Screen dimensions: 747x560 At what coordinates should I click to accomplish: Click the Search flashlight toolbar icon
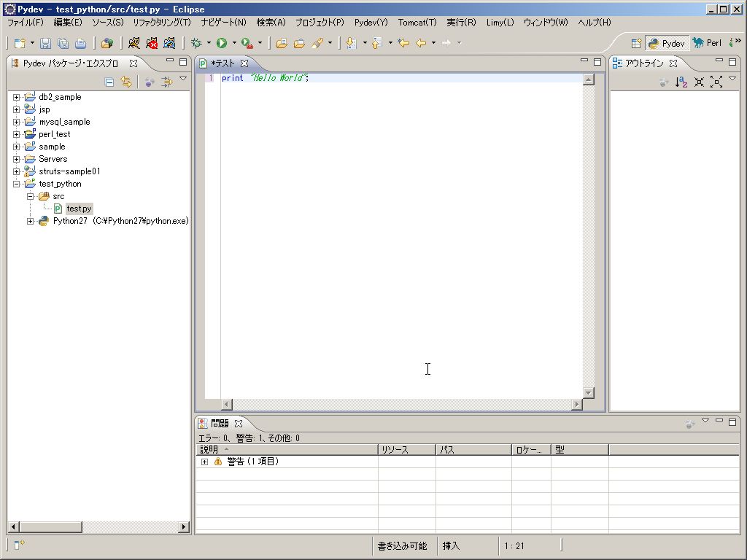click(317, 43)
